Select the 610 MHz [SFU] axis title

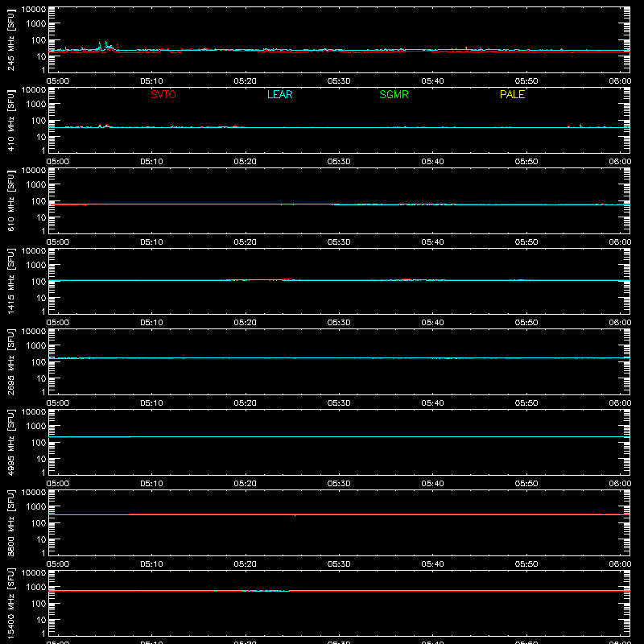[x=10, y=200]
